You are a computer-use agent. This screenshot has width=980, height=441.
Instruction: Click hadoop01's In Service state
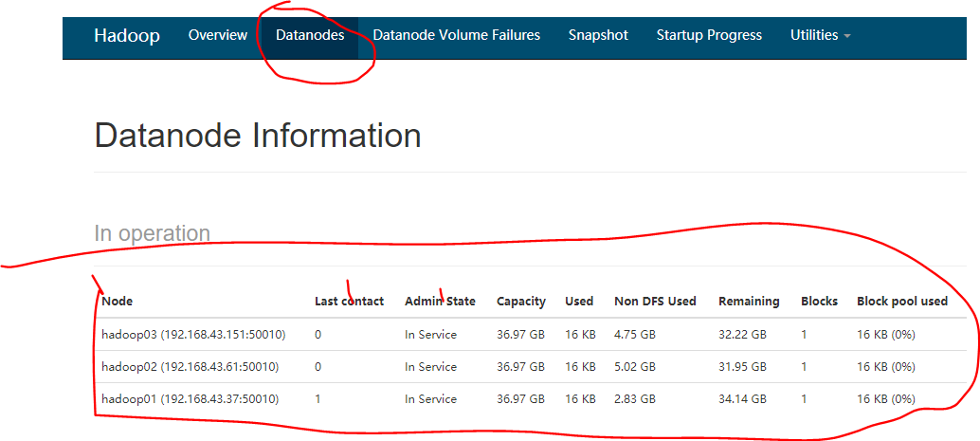[430, 398]
